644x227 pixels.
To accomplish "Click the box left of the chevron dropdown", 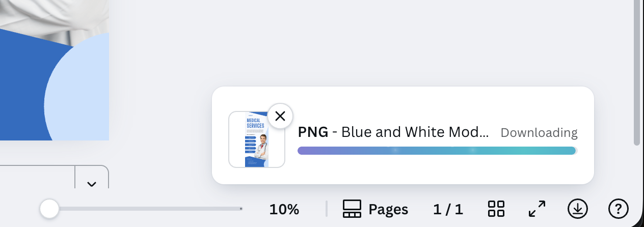I will coord(36,178).
